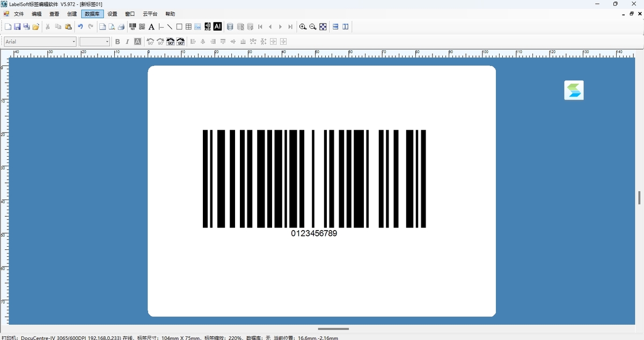The width and height of the screenshot is (644, 340).
Task: Toggle italic text formatting
Action: [127, 42]
